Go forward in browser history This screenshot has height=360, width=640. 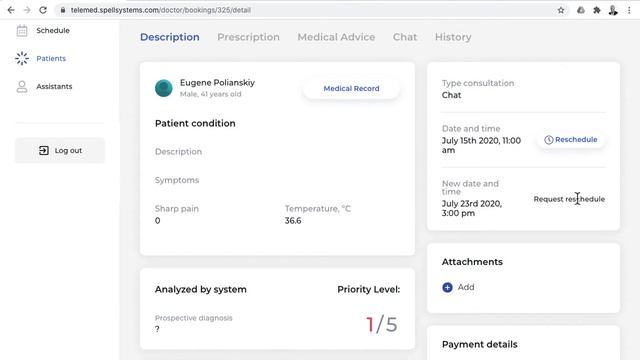click(x=27, y=10)
